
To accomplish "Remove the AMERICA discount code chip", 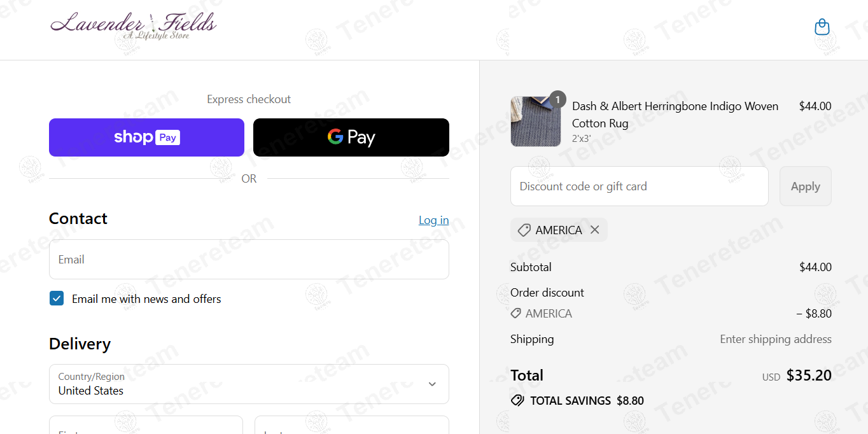I will tap(595, 230).
